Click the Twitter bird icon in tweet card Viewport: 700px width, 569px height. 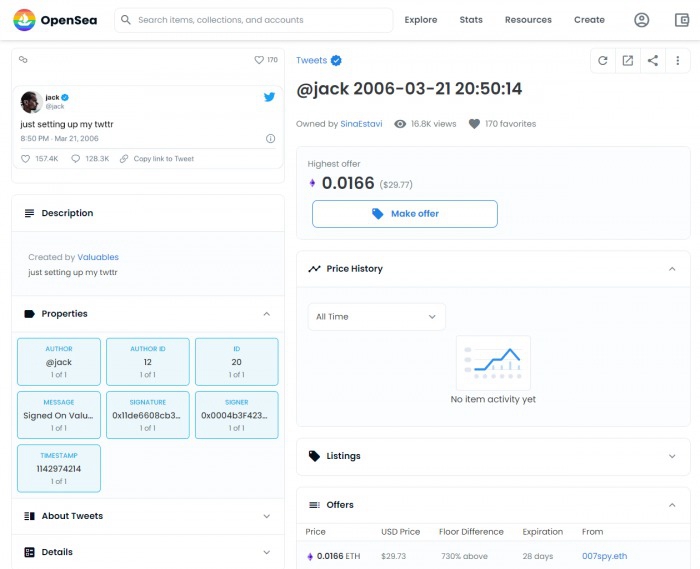point(269,97)
